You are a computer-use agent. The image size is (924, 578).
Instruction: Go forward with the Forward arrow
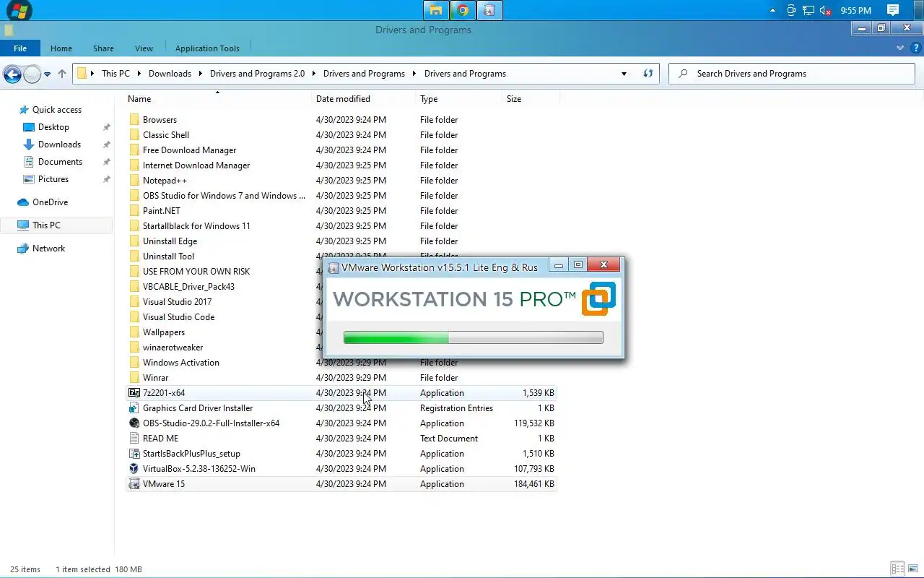32,74
